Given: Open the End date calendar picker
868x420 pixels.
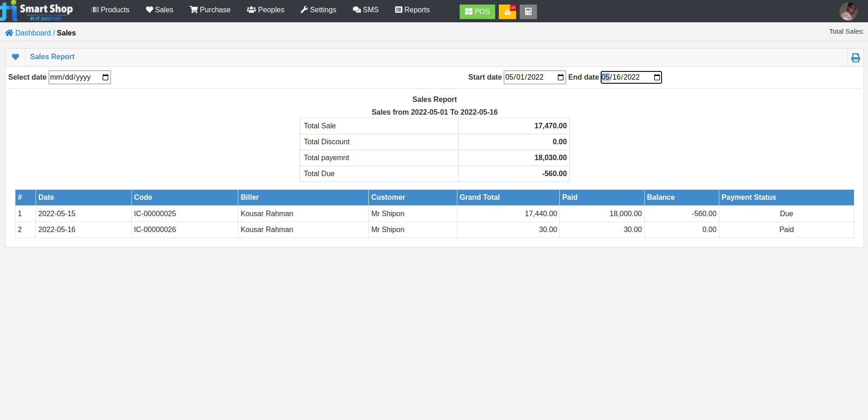Looking at the screenshot, I should 656,77.
